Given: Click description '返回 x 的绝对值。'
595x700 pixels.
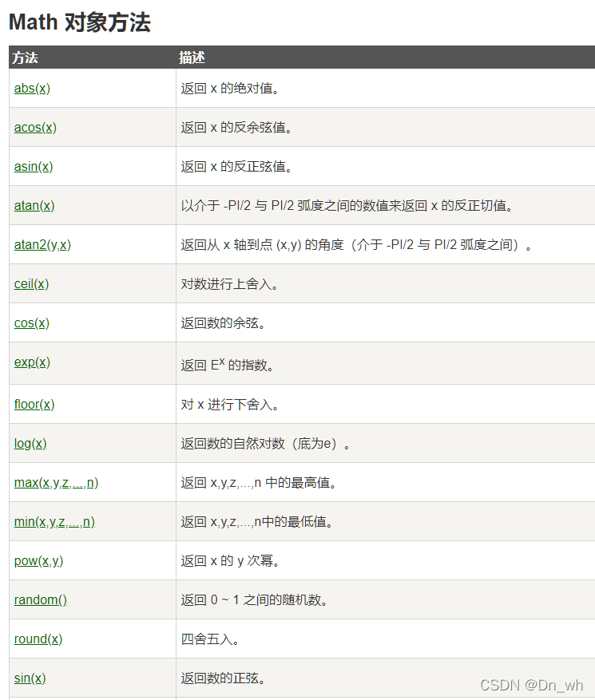Looking at the screenshot, I should click(231, 89).
